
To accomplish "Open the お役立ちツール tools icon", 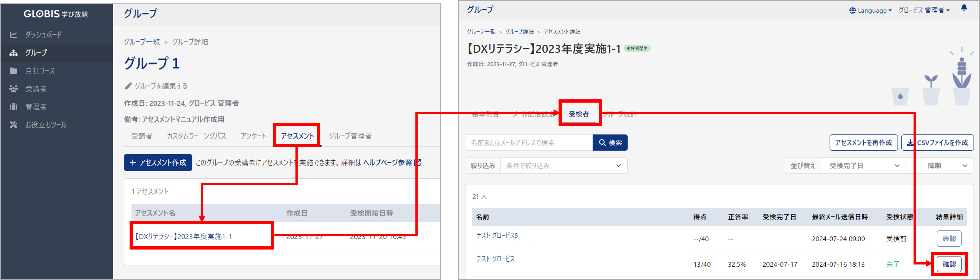I will click(x=13, y=125).
